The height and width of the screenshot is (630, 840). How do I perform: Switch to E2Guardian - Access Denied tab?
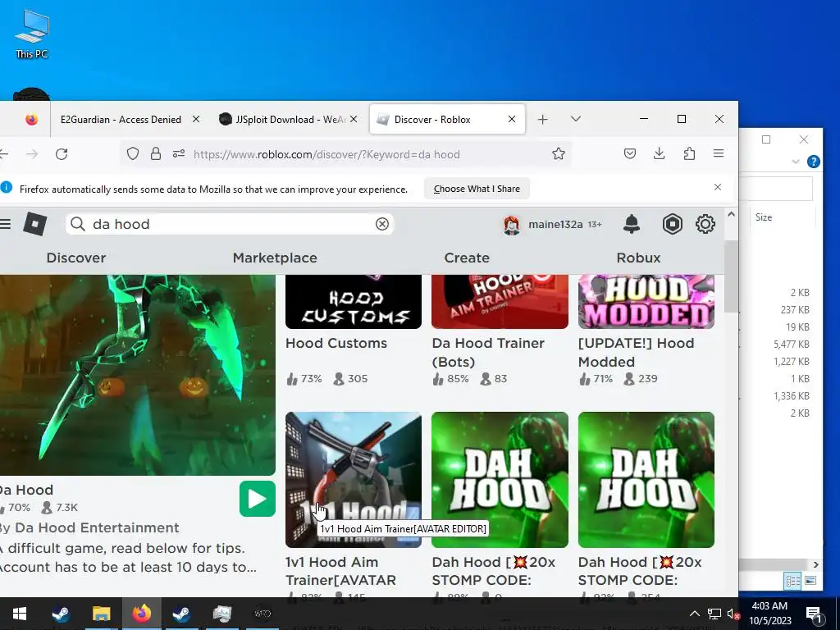click(x=121, y=120)
